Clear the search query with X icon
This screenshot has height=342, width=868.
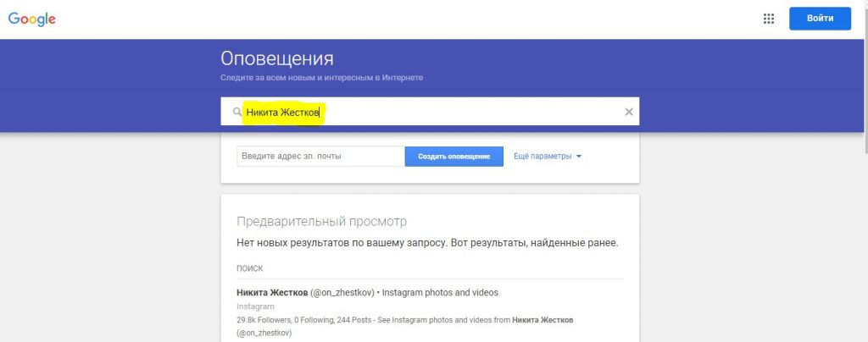pyautogui.click(x=628, y=112)
